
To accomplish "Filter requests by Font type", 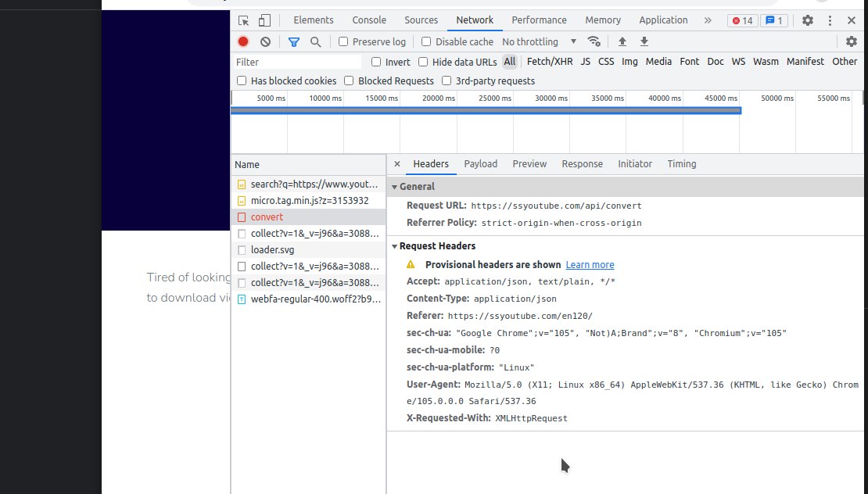I will click(x=689, y=62).
